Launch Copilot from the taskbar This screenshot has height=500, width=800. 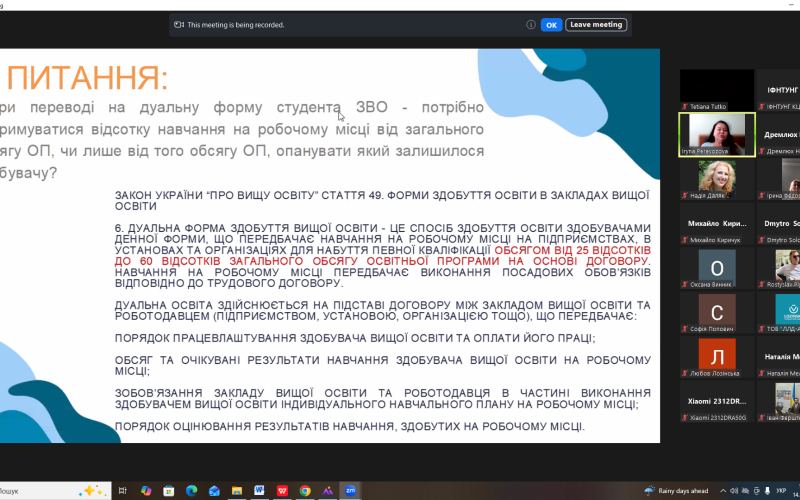(x=146, y=491)
